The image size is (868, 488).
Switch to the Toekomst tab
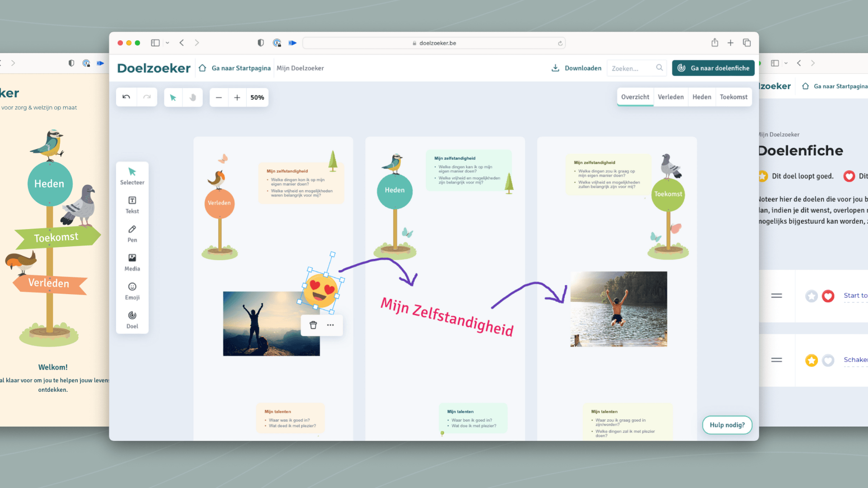[x=733, y=97]
